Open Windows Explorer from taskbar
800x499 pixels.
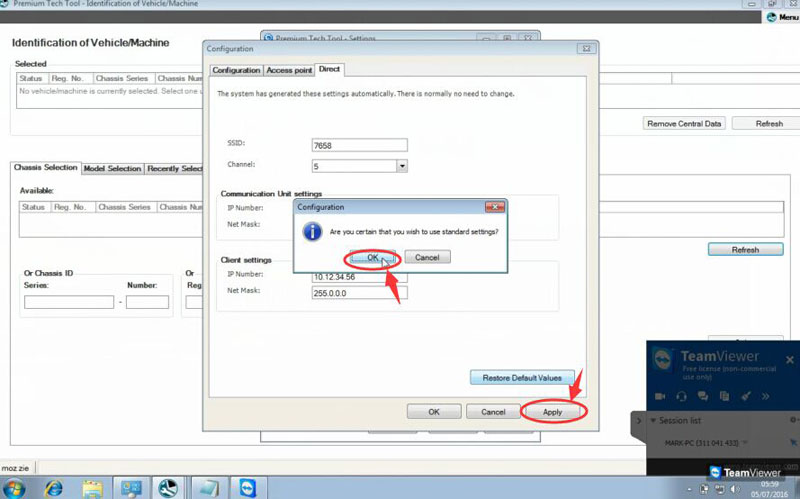tap(92, 488)
